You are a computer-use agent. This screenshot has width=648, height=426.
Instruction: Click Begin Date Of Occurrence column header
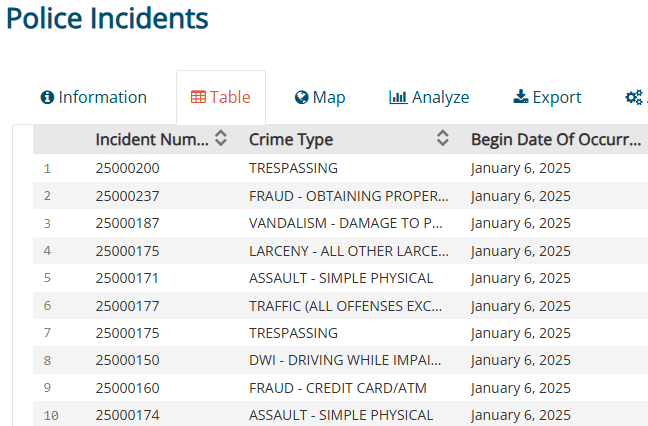click(x=556, y=139)
